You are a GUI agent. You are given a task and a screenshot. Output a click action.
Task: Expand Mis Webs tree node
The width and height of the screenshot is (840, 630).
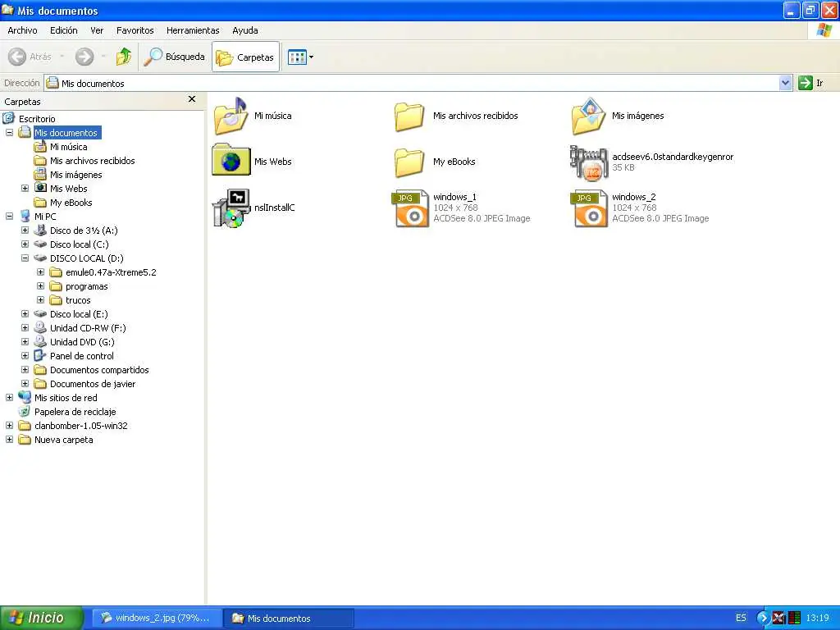coord(25,188)
